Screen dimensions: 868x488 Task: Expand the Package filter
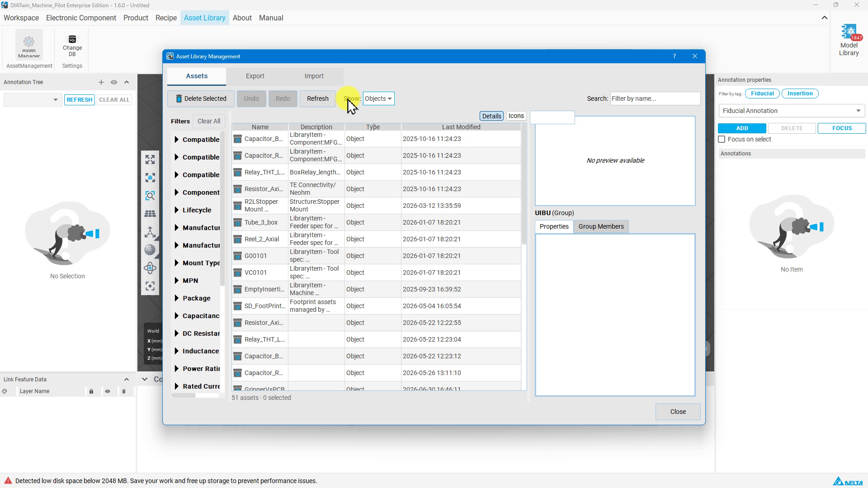pos(176,298)
